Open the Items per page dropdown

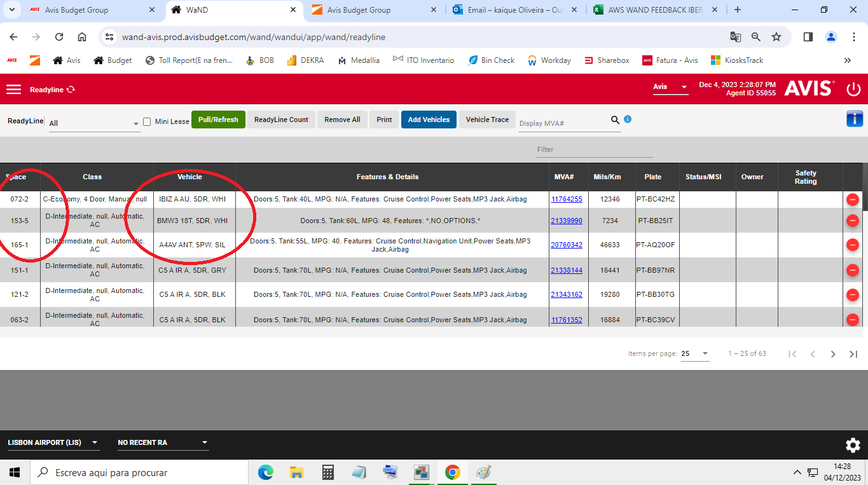[x=695, y=353]
